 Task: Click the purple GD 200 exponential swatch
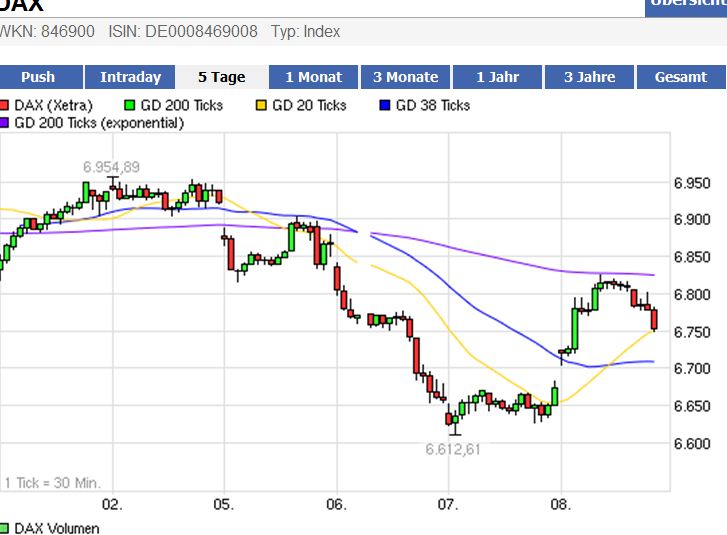pos(4,123)
